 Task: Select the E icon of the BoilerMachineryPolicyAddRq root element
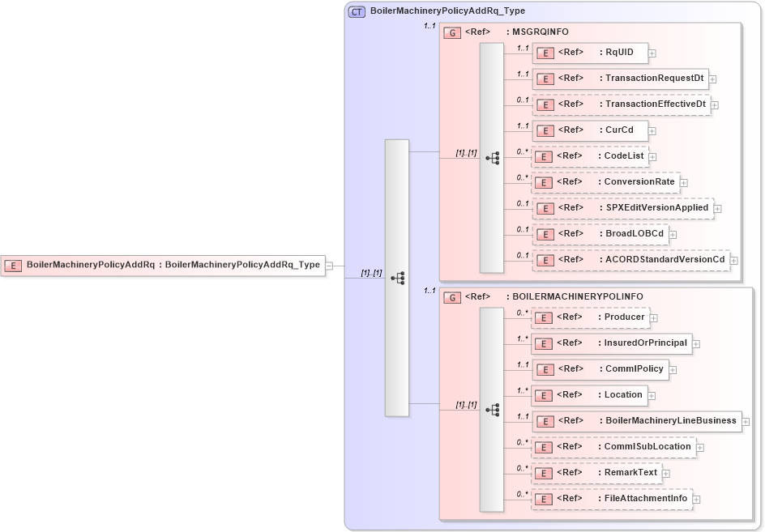[x=13, y=265]
